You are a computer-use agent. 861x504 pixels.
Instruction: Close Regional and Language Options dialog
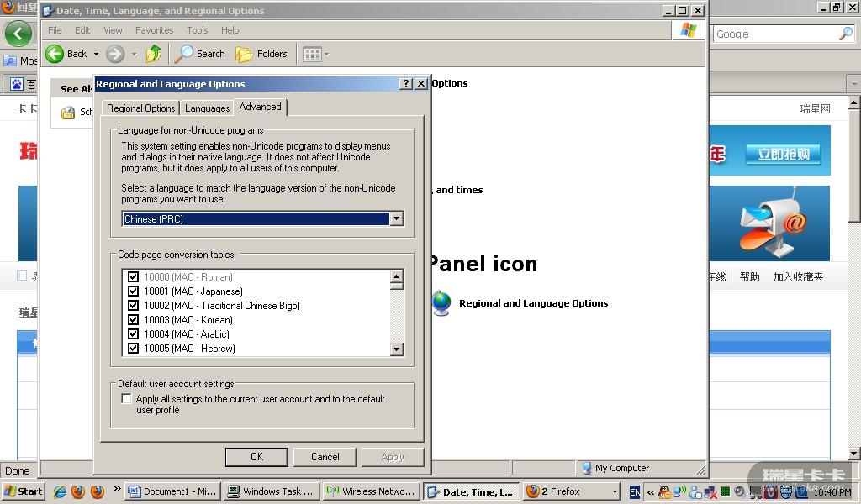pos(421,83)
